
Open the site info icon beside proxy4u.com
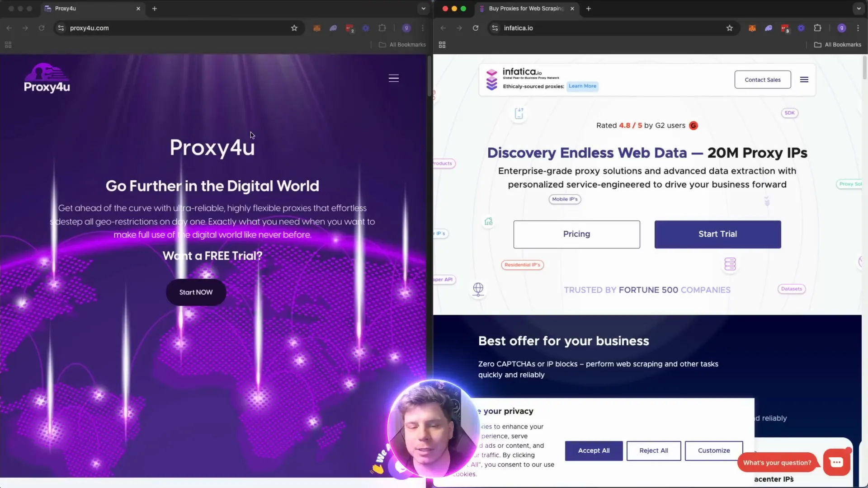pos(61,28)
